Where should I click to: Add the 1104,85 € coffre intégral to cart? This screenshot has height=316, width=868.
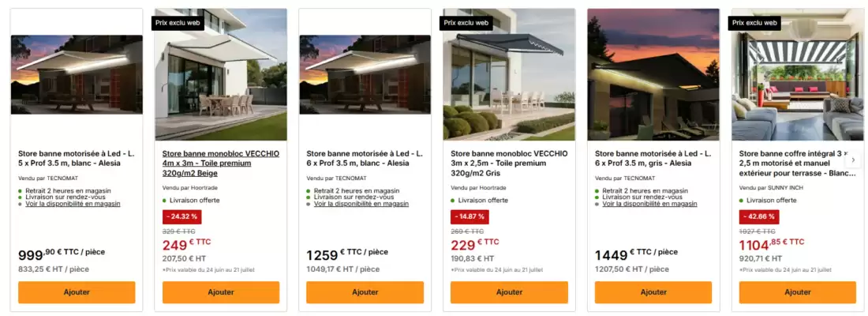pyautogui.click(x=798, y=292)
